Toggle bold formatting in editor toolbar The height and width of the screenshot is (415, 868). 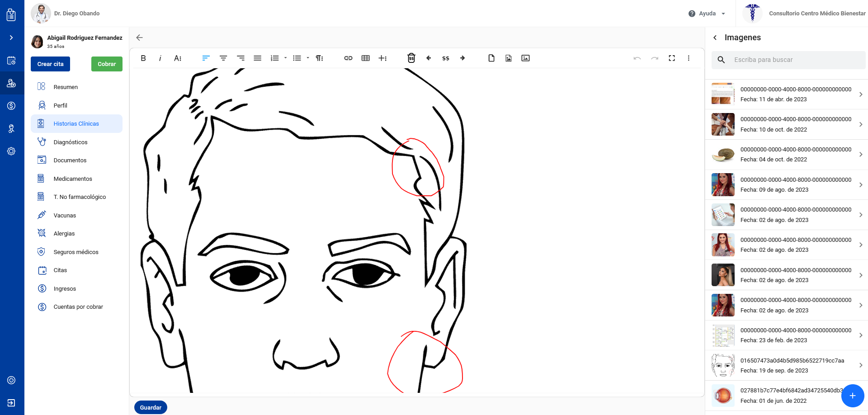tap(143, 58)
